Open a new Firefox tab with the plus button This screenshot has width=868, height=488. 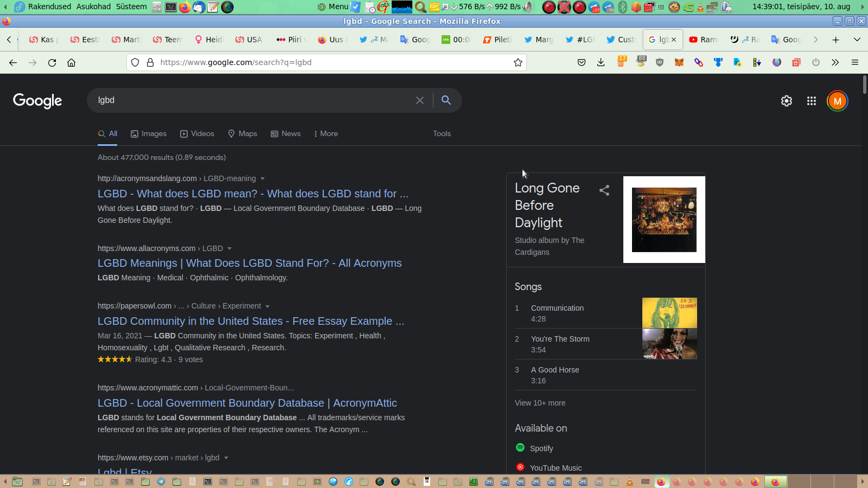pyautogui.click(x=836, y=40)
